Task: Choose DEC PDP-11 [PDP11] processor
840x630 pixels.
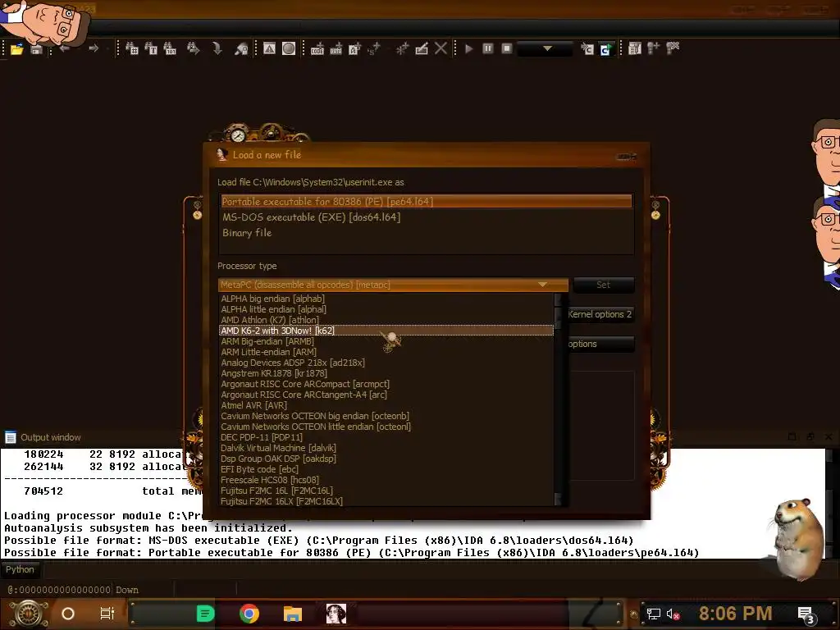Action: 386,437
